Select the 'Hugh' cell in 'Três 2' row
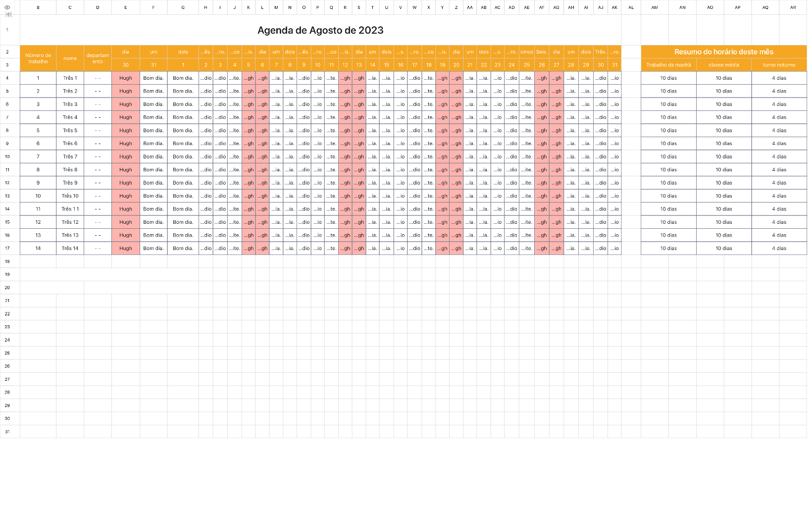The image size is (812, 505). click(x=126, y=91)
